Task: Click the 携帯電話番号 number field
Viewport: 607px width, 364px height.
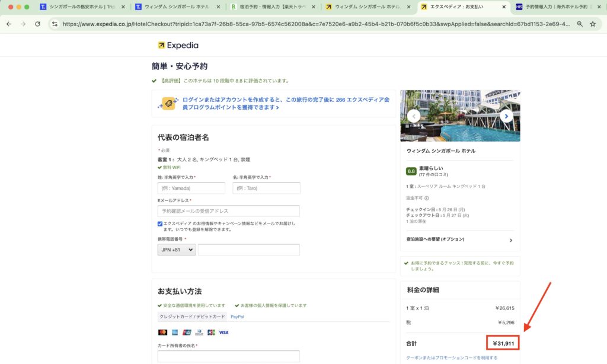Action: coord(248,250)
